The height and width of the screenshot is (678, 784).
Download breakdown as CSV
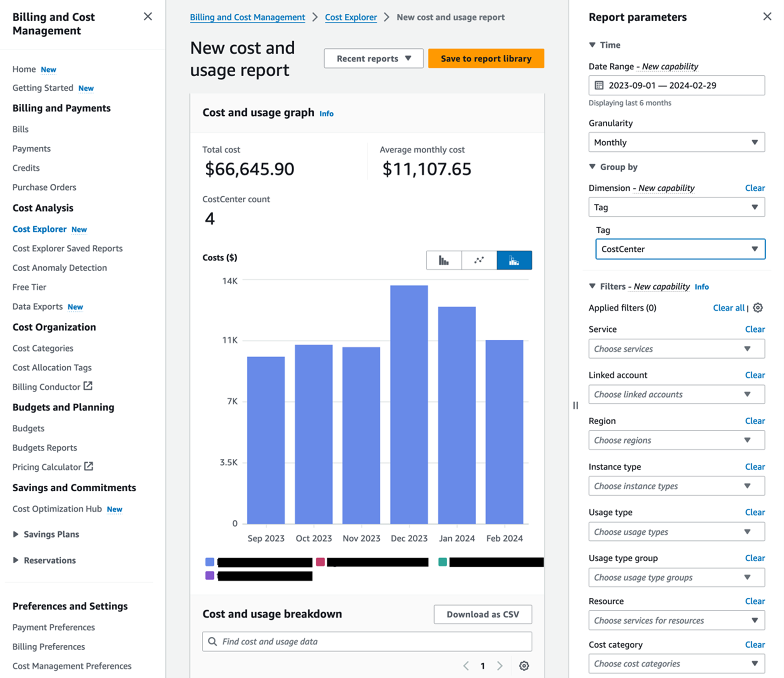pyautogui.click(x=482, y=614)
